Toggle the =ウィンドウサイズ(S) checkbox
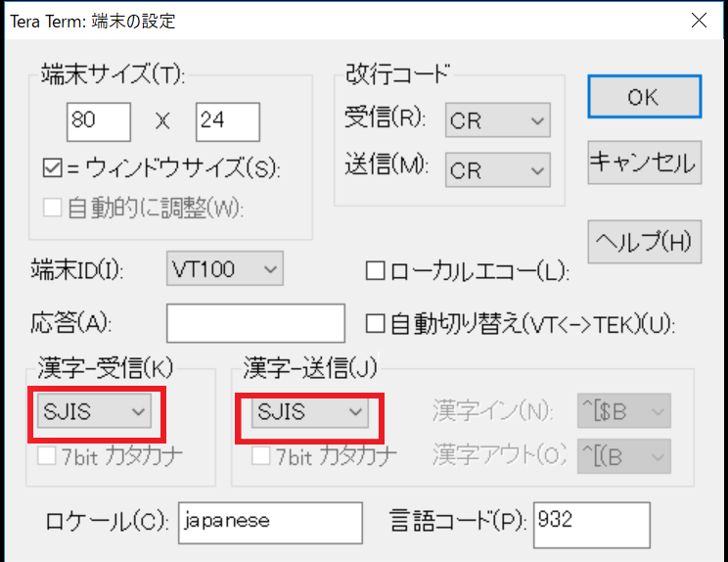This screenshot has width=728, height=562. 51,167
